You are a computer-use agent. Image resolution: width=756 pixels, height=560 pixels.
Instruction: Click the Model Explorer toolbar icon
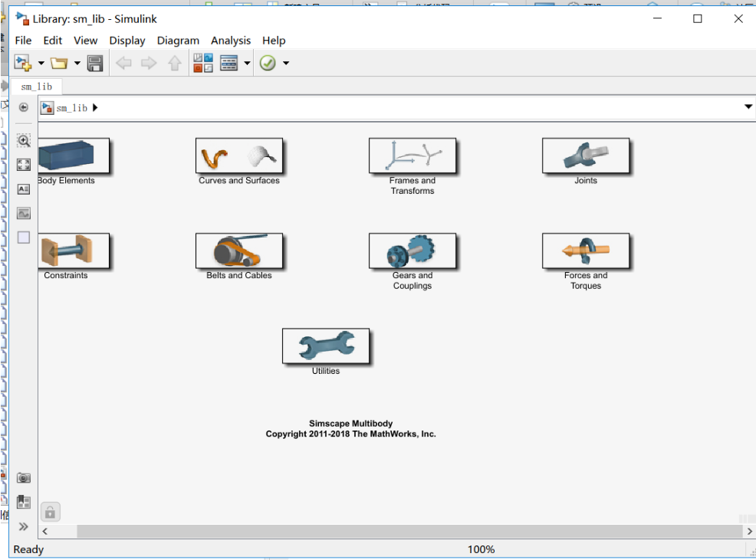tap(228, 63)
